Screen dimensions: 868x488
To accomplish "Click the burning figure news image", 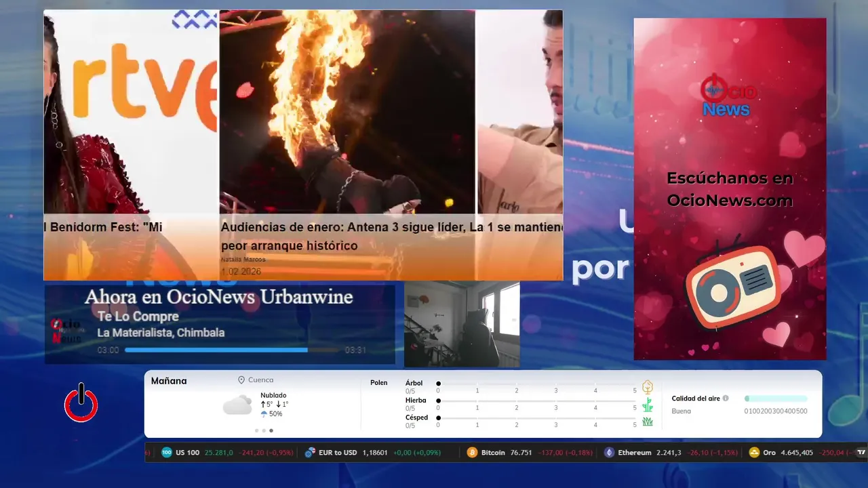I will [x=347, y=112].
